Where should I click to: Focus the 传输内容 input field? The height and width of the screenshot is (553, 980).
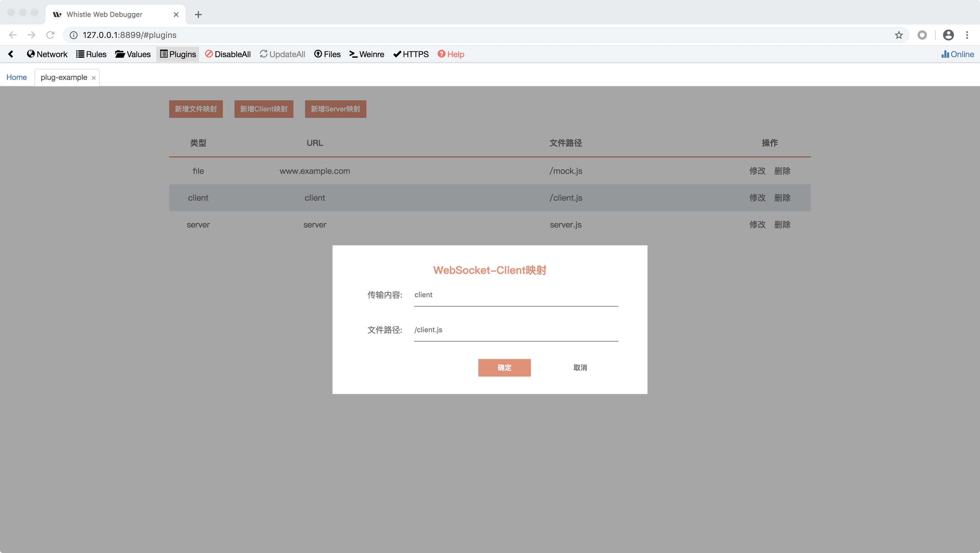coord(516,295)
